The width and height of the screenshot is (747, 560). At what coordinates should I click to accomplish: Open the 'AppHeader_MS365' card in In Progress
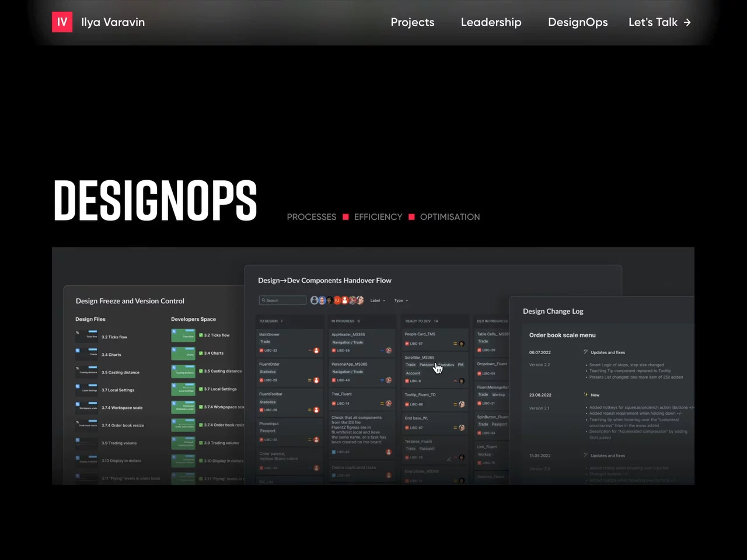click(x=362, y=342)
